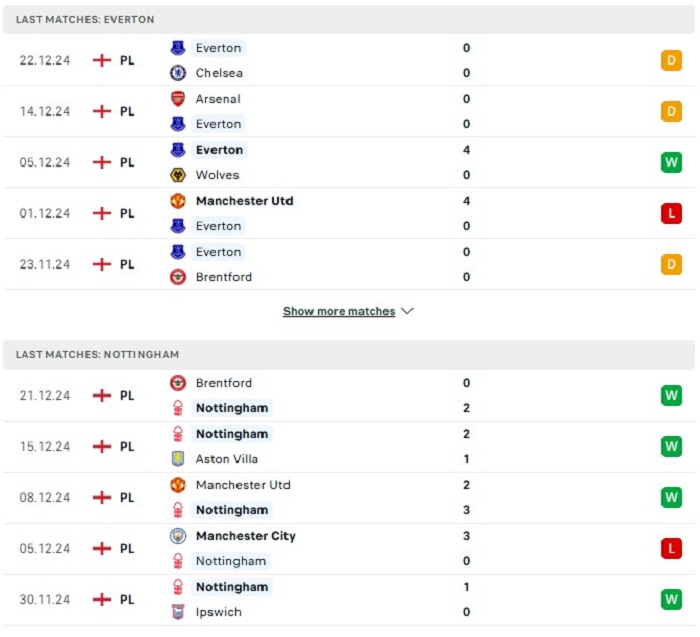Click the Wolves club crest icon

point(178,175)
